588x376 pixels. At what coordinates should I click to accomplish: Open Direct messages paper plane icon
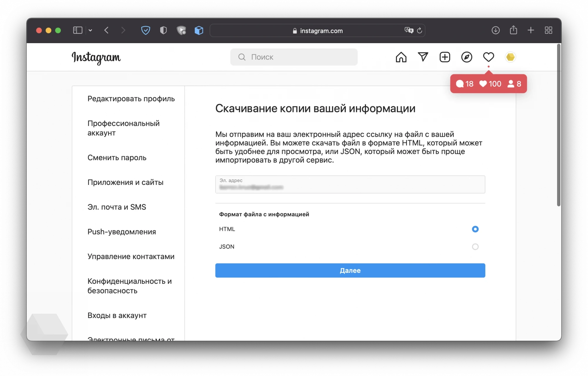(423, 57)
